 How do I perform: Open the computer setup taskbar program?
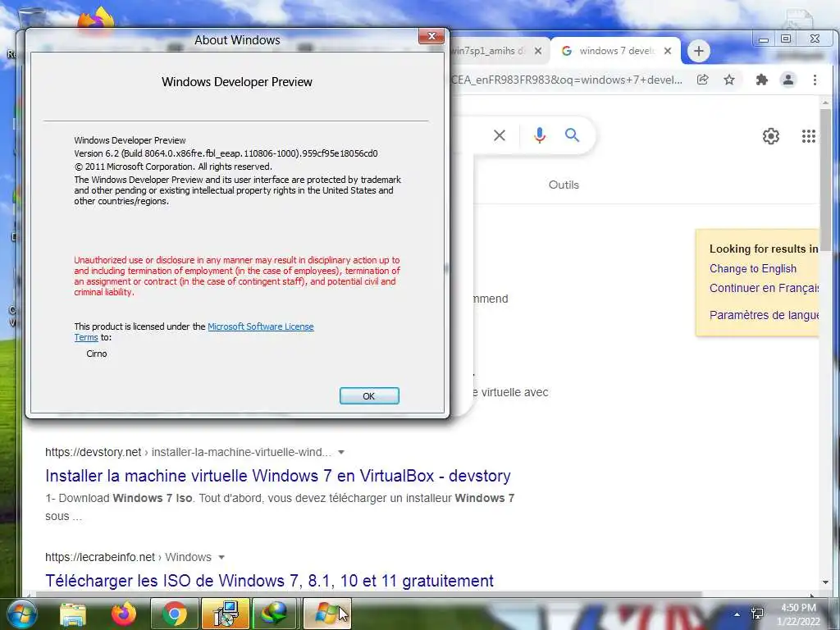(x=226, y=614)
